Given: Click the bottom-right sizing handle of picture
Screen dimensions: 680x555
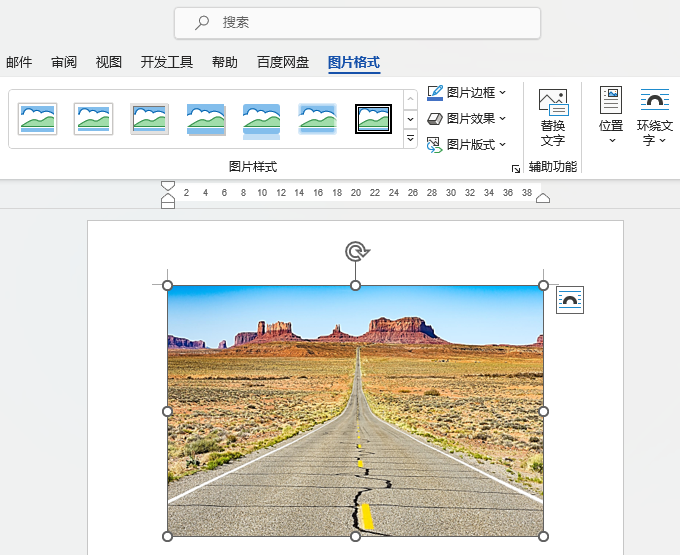Looking at the screenshot, I should tap(543, 536).
